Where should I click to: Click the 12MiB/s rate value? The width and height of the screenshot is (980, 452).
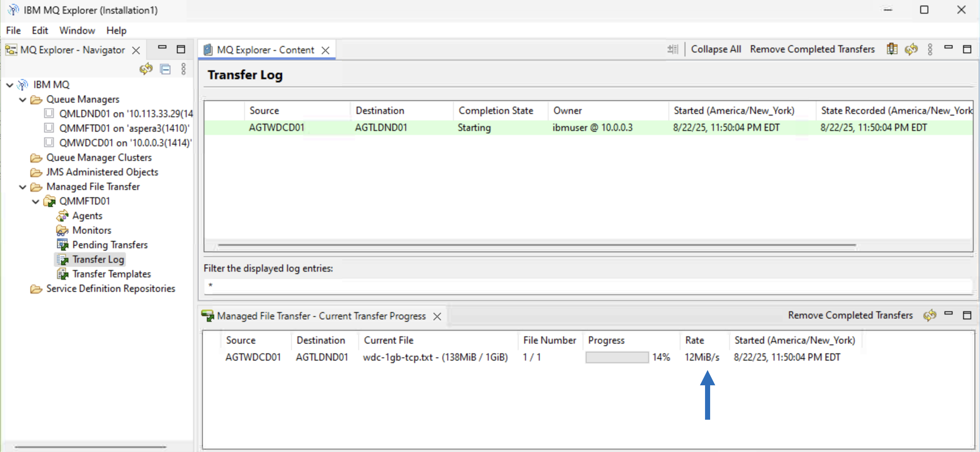coord(702,357)
